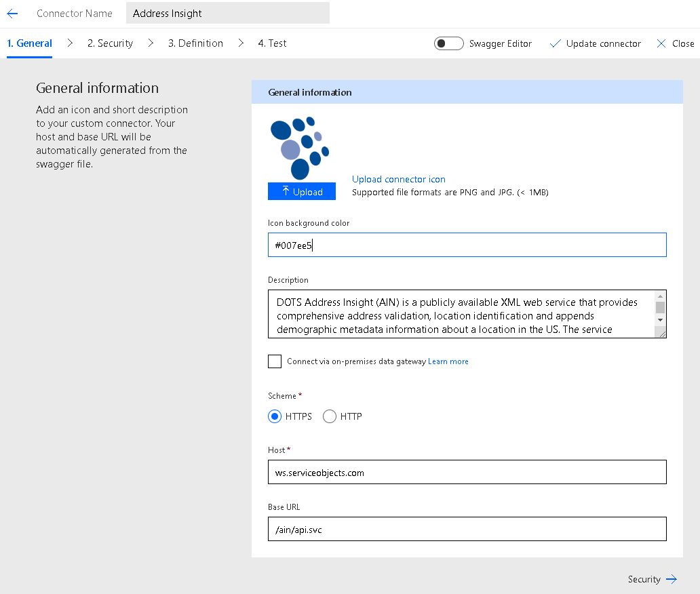The width and height of the screenshot is (700, 594).
Task: Toggle the Swagger Editor switch
Action: (x=448, y=43)
